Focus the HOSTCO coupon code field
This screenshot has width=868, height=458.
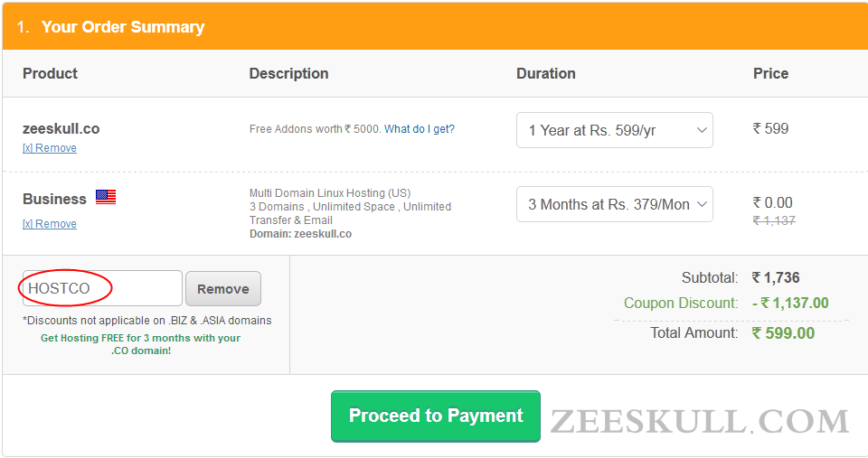tap(102, 288)
